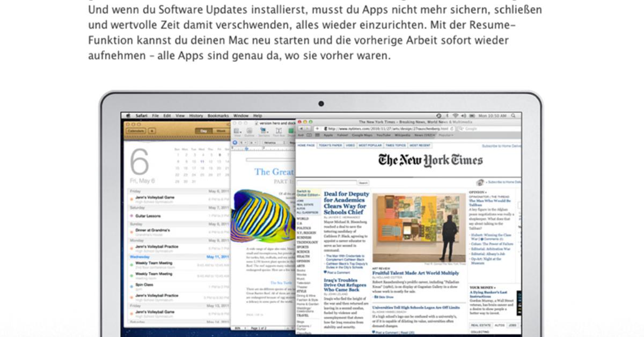Click the gallery art photo on NYTimes
This screenshot has width=644, height=337.
419,228
